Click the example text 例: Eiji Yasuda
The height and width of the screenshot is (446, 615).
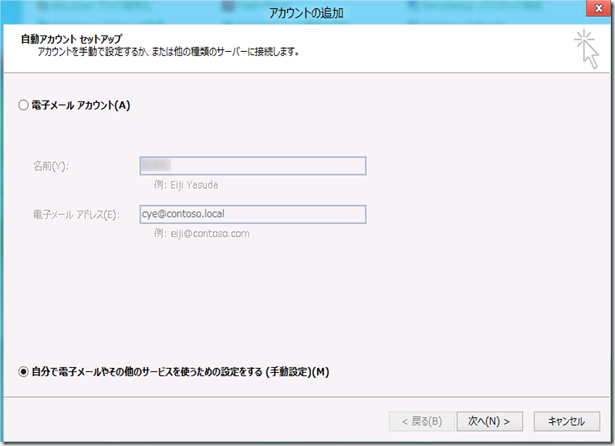(186, 185)
